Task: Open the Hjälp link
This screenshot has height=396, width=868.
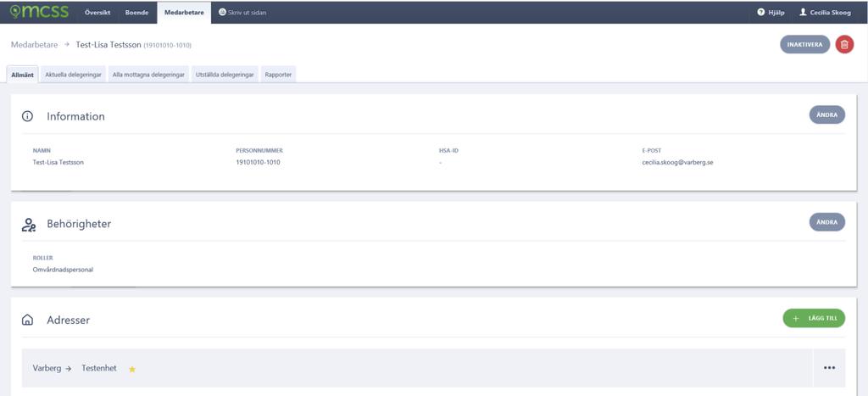Action: click(771, 12)
